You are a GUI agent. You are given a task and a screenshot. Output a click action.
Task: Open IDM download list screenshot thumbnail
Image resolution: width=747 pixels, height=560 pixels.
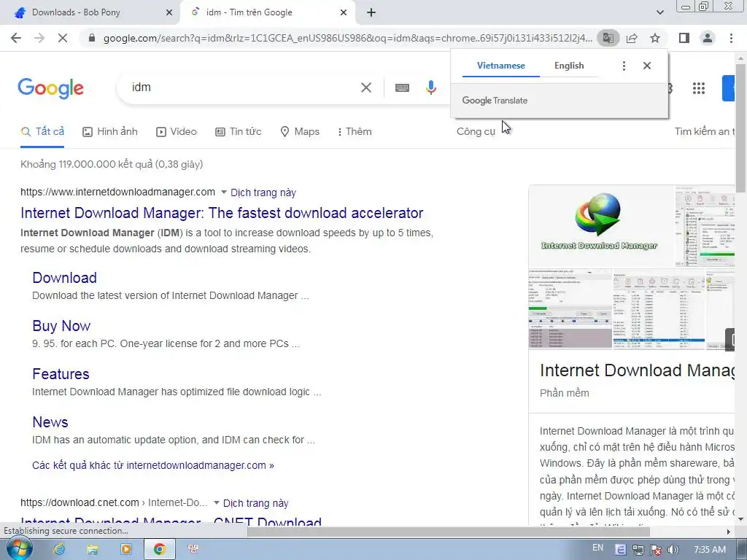[659, 309]
